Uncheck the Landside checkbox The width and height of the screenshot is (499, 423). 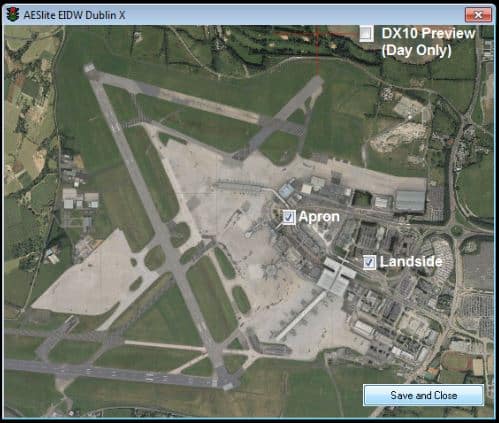(369, 262)
